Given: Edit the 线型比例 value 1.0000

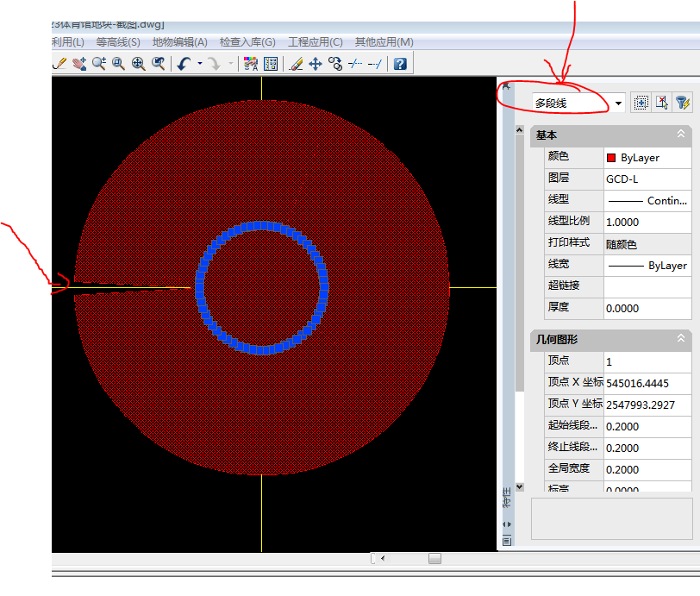Looking at the screenshot, I should 647,222.
